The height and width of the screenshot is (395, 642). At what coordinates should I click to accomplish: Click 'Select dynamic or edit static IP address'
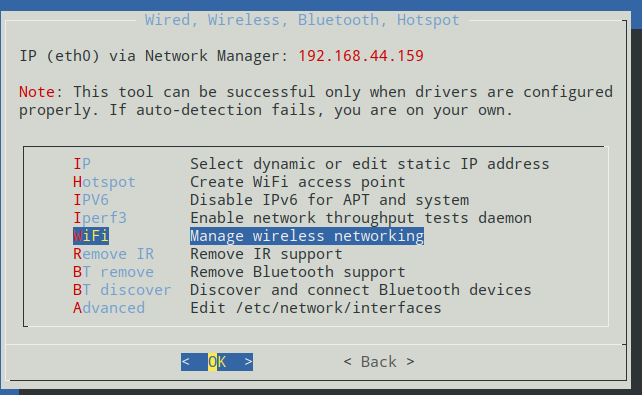[x=370, y=164]
